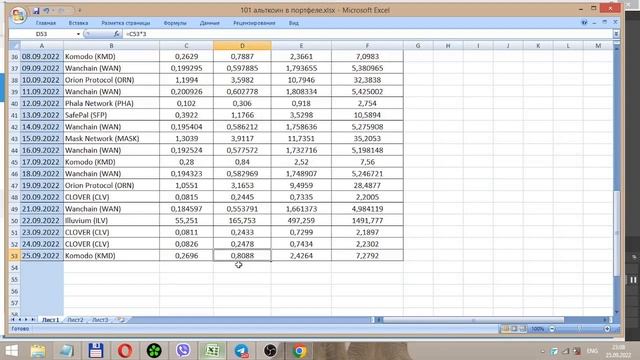Redo from the Quick Access Toolbar

[61, 11]
